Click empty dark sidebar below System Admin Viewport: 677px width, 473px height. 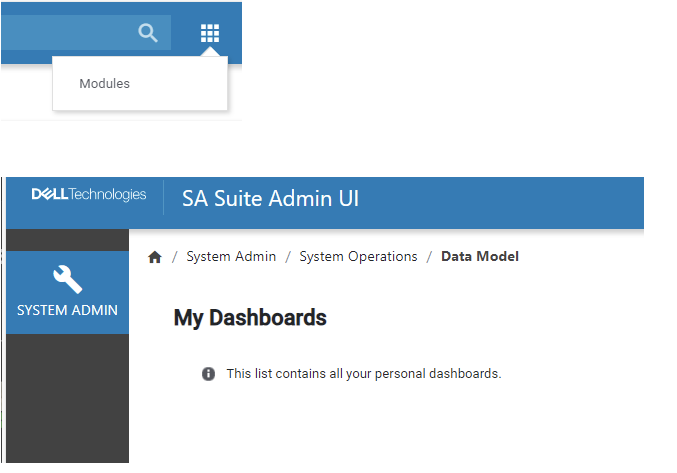[x=67, y=400]
